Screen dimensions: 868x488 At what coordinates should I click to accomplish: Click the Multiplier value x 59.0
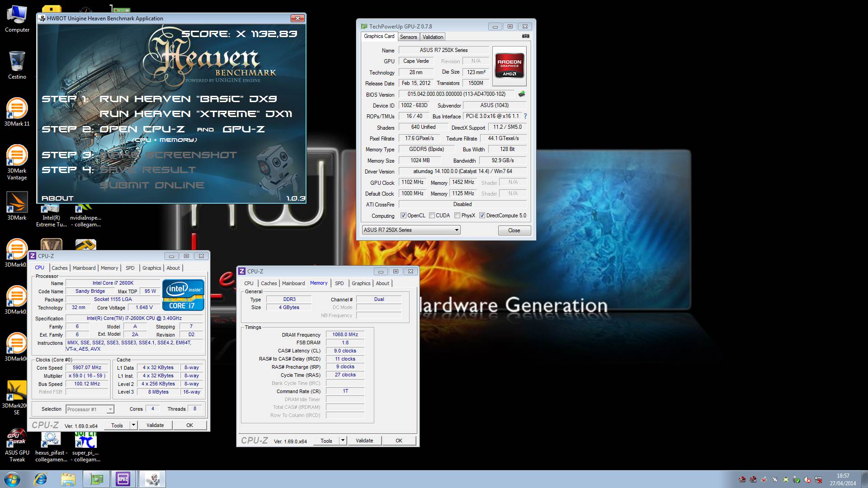pyautogui.click(x=87, y=376)
